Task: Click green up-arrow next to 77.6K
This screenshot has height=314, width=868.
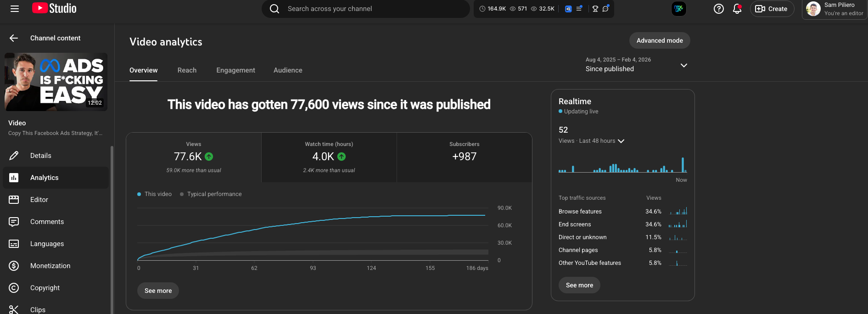Action: point(209,157)
